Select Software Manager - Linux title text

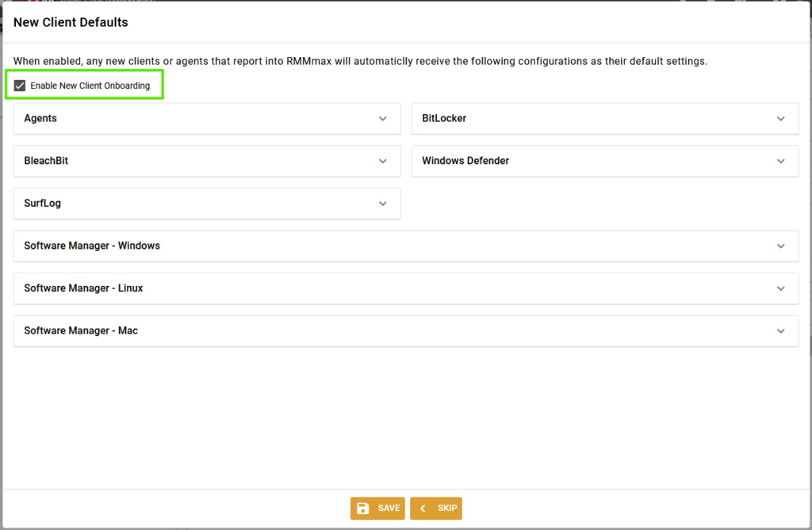coord(83,288)
